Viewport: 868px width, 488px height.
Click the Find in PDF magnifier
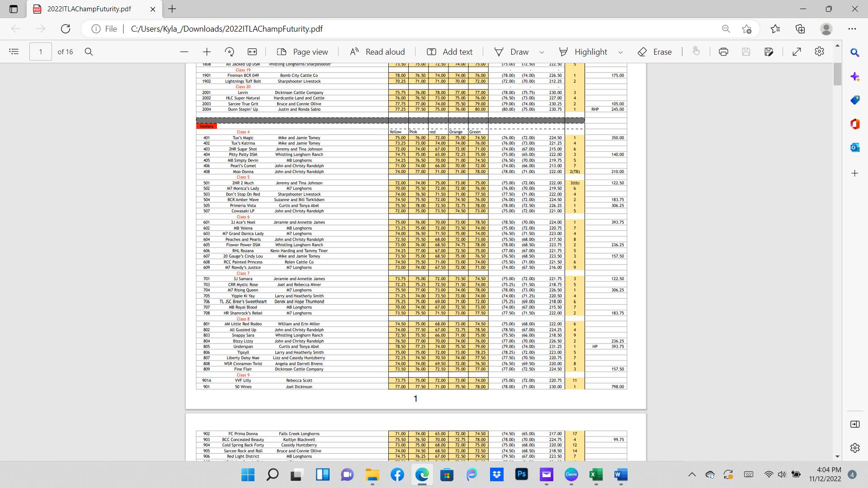[x=89, y=52]
